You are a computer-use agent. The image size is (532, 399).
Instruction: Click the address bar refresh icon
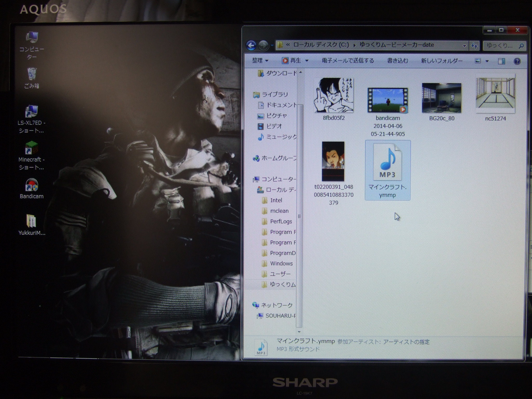(x=474, y=46)
